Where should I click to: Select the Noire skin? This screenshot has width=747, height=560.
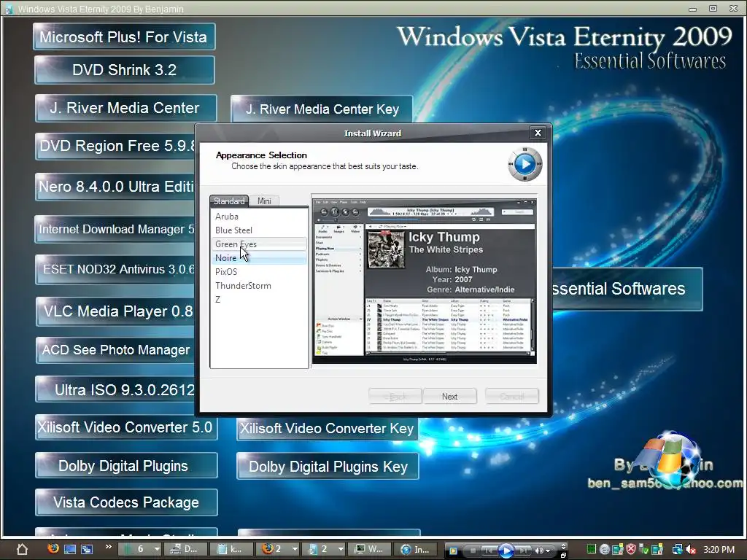pos(259,257)
